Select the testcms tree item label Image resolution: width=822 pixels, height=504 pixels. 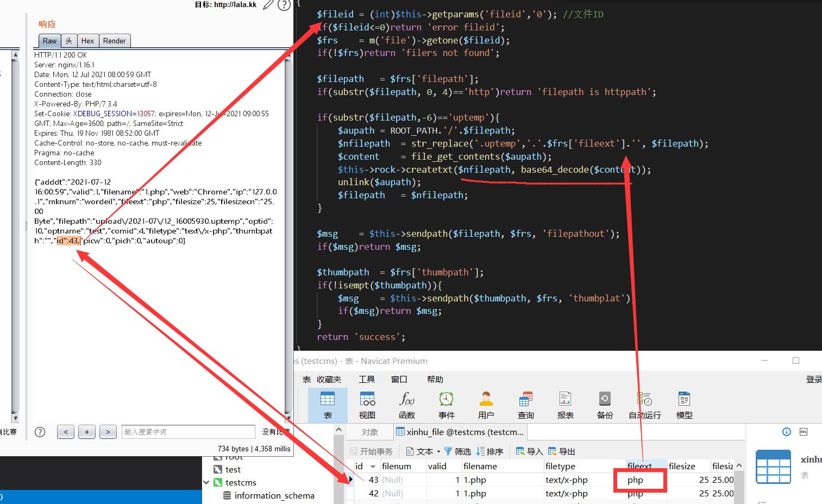[x=241, y=482]
